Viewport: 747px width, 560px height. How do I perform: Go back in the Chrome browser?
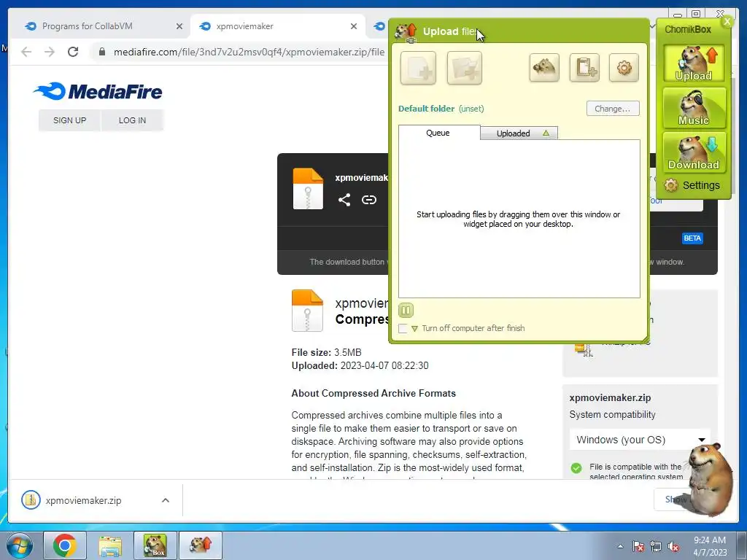tap(26, 52)
